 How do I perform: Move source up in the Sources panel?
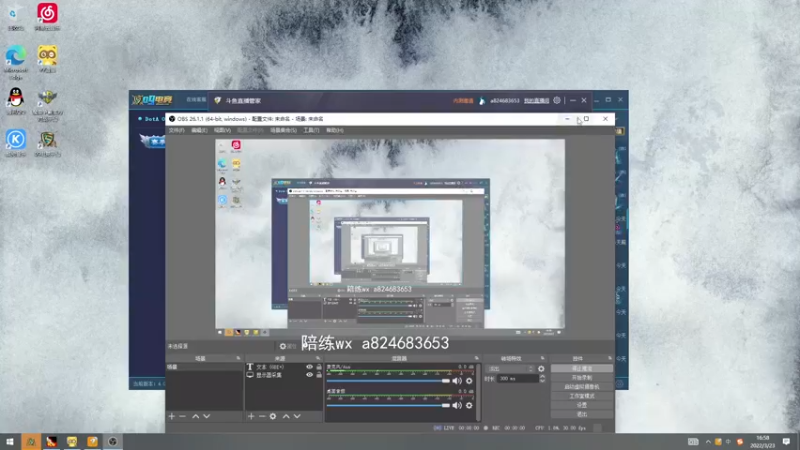point(286,416)
